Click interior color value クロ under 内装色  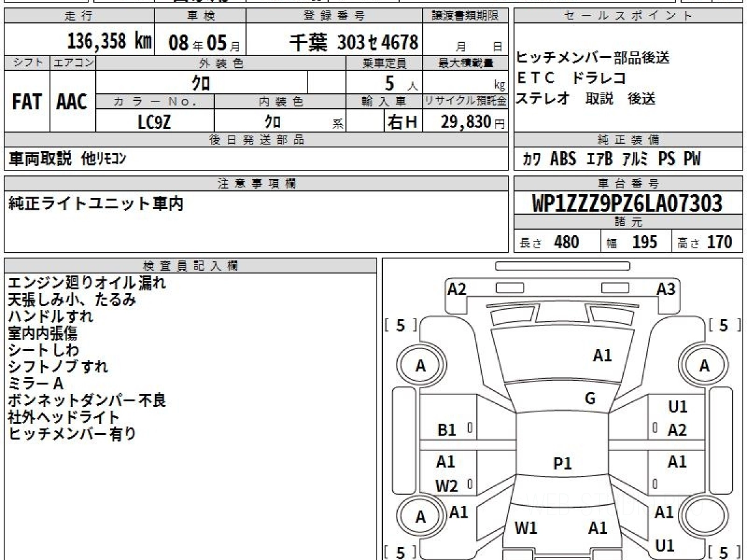tap(273, 121)
